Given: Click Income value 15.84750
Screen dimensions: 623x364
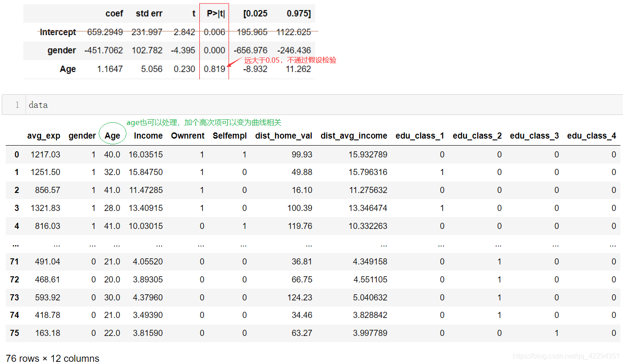Looking at the screenshot, I should click(146, 172).
